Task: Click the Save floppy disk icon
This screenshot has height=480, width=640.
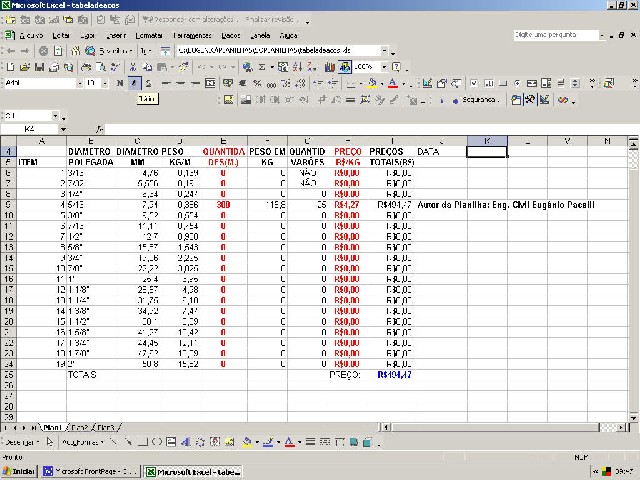Action: click(39, 67)
